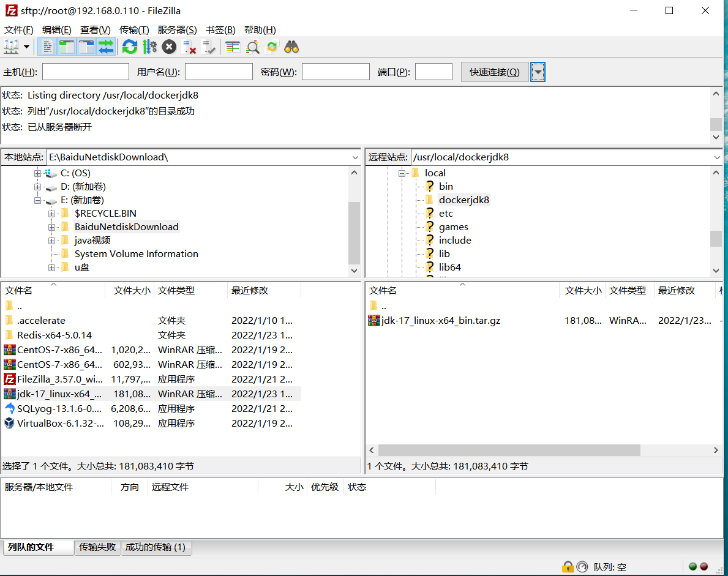
Task: Click the 快速连接 button
Action: click(495, 72)
